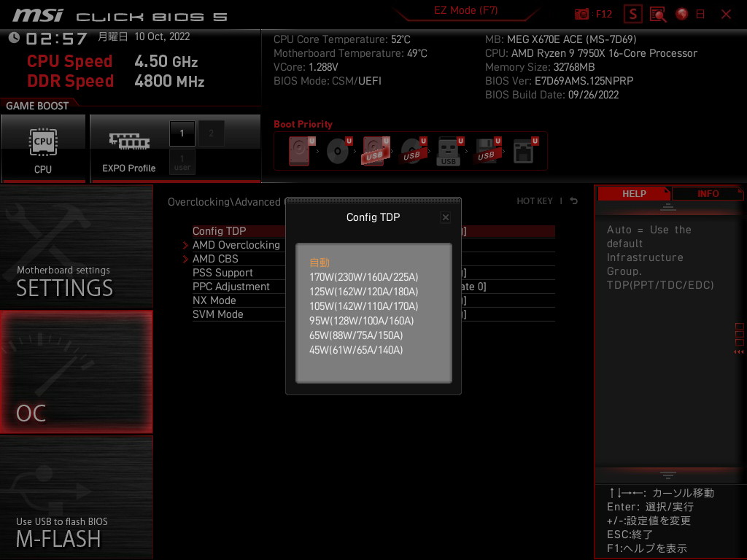Choose 95W(128W/100A/160A) TDP

(x=362, y=321)
